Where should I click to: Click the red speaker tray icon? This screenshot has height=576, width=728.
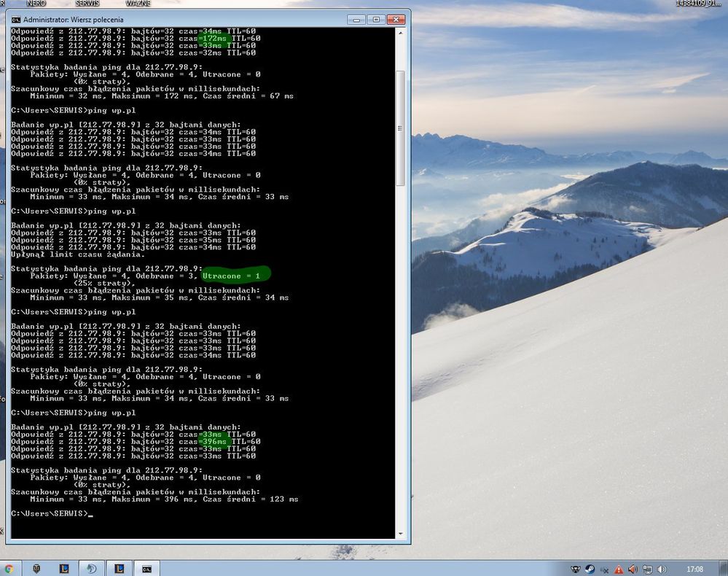tap(633, 569)
